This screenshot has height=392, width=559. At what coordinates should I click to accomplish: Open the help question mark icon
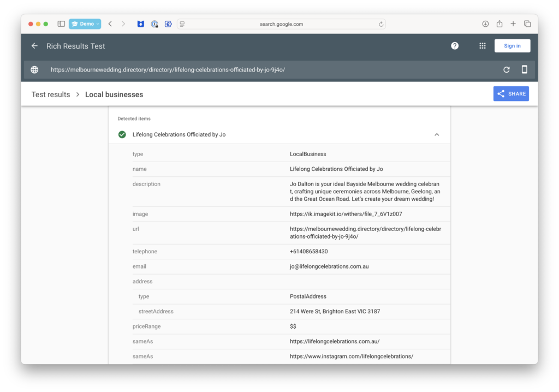tap(455, 46)
